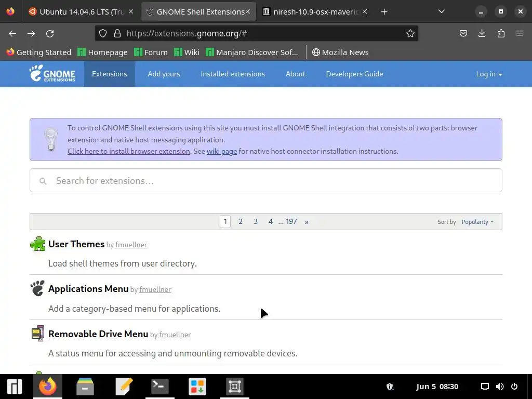
Task: Open the Pocket save icon
Action: click(463, 33)
